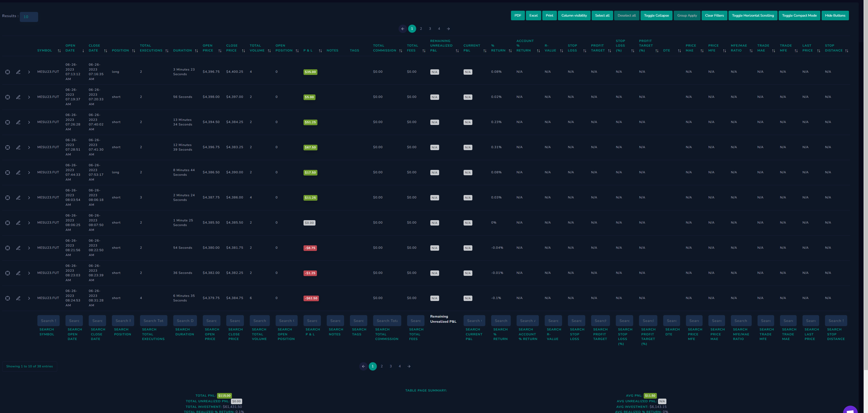The height and width of the screenshot is (413, 868).
Task: Click target icon for 07:26:28 AM trade
Action: 7,122
